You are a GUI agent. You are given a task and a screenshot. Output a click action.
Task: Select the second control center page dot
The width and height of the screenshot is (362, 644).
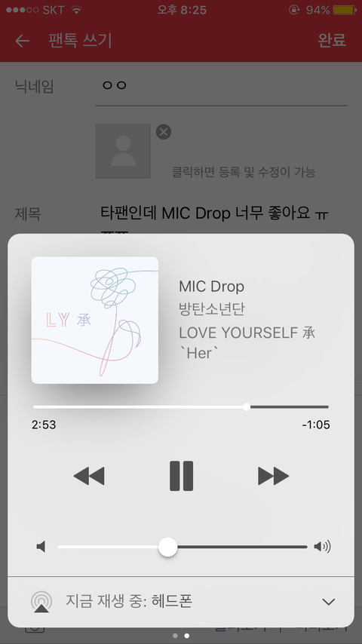(187, 636)
